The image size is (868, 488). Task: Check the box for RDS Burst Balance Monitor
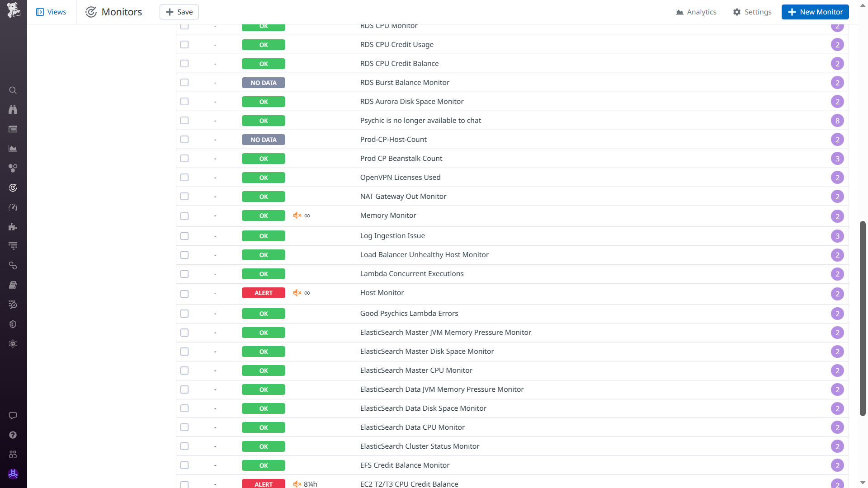(184, 83)
